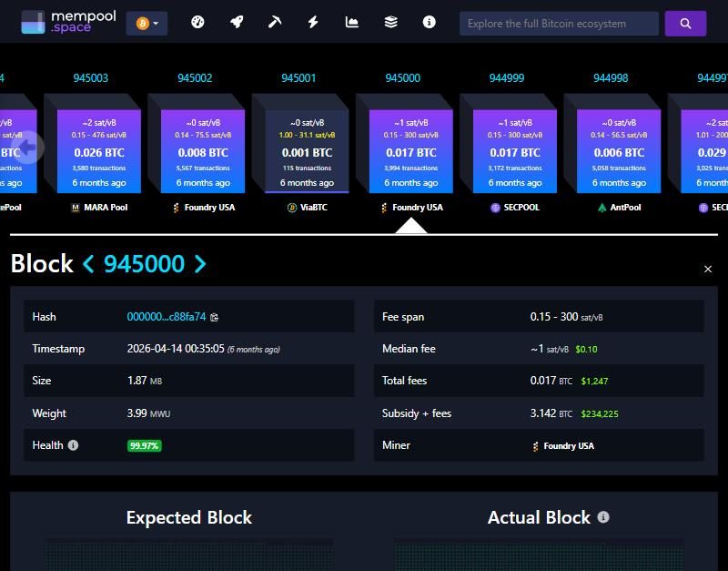Image resolution: width=728 pixels, height=571 pixels.
Task: Open the Lightning bolt icon
Action: tap(313, 22)
